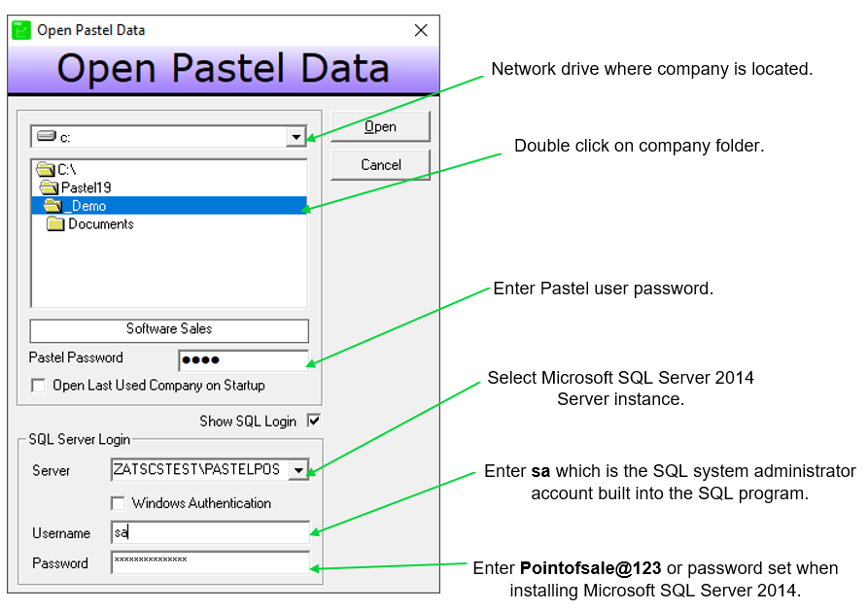Click inside the Pastel Password field
868x611 pixels.
click(243, 359)
